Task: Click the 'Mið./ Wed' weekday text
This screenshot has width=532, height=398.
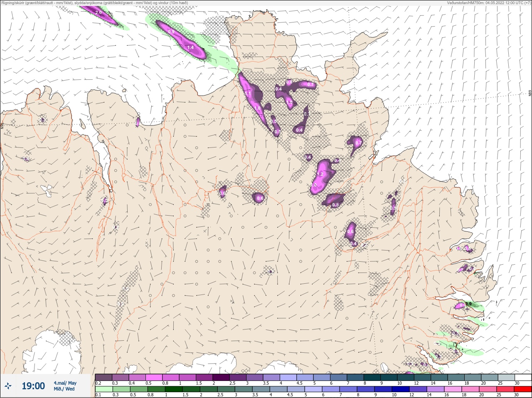Action: pos(64,389)
